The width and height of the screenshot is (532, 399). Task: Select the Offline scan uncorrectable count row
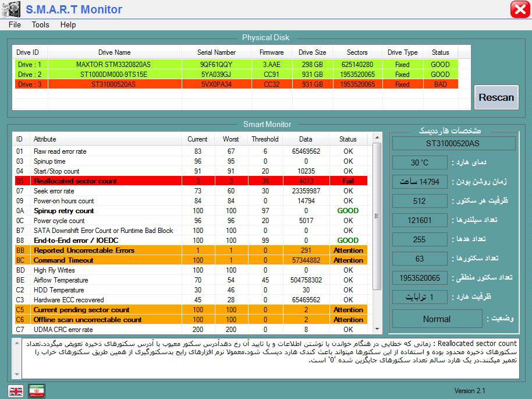tap(191, 320)
